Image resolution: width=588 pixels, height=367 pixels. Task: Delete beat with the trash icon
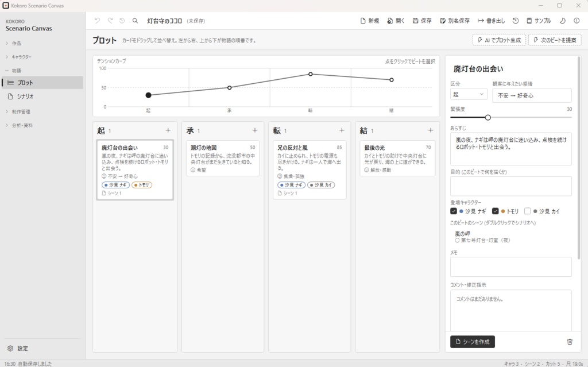click(x=570, y=342)
